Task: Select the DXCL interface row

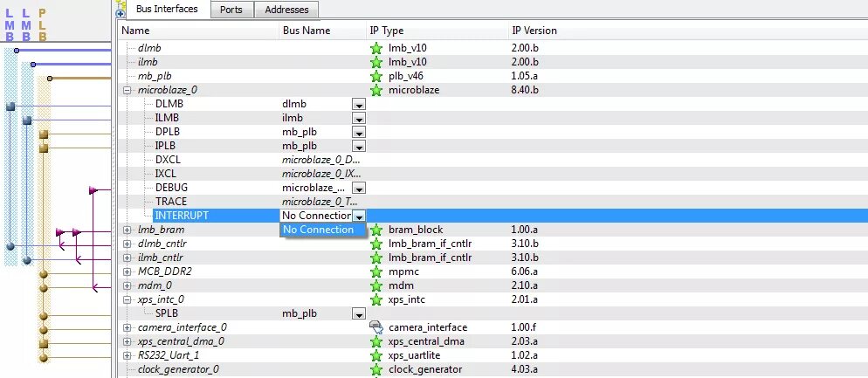Action: (493, 160)
